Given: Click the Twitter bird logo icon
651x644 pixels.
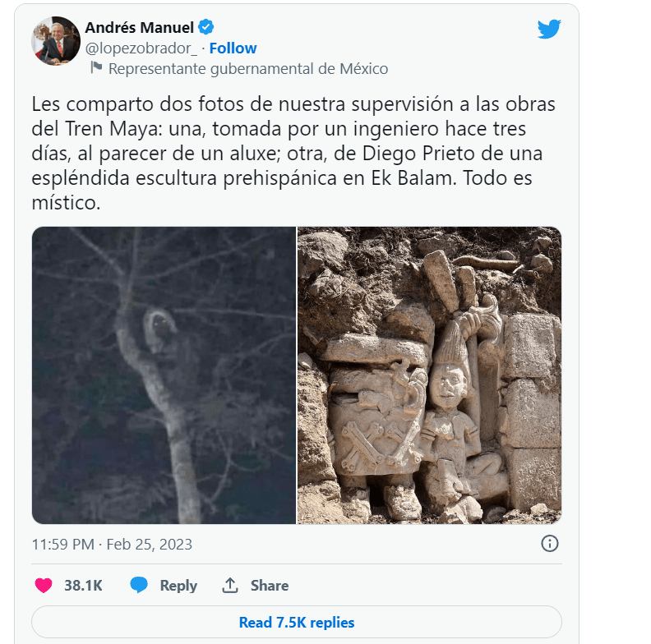Looking at the screenshot, I should click(x=549, y=29).
